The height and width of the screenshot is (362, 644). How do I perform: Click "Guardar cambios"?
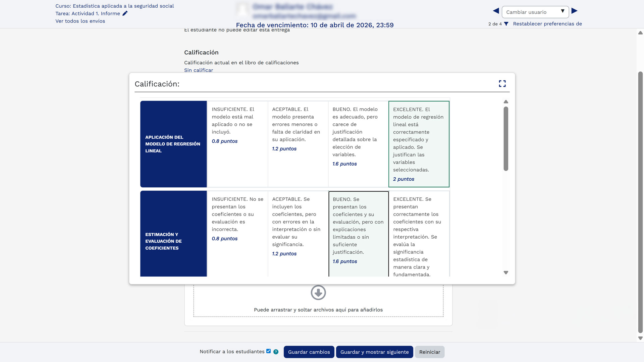coord(309,352)
